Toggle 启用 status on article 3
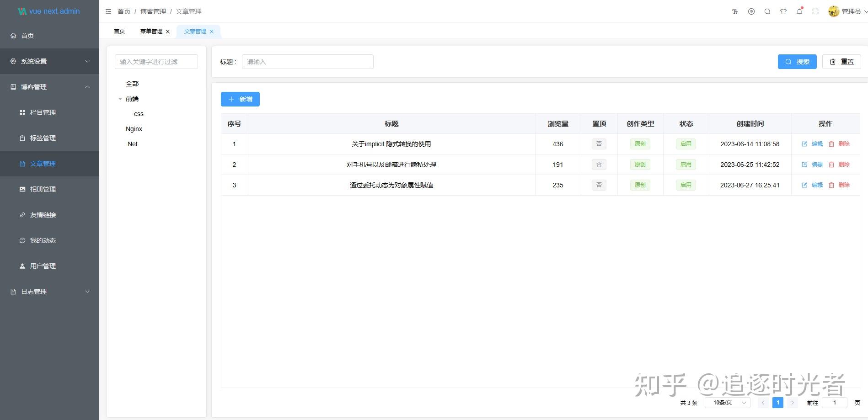The image size is (868, 420). tap(686, 185)
